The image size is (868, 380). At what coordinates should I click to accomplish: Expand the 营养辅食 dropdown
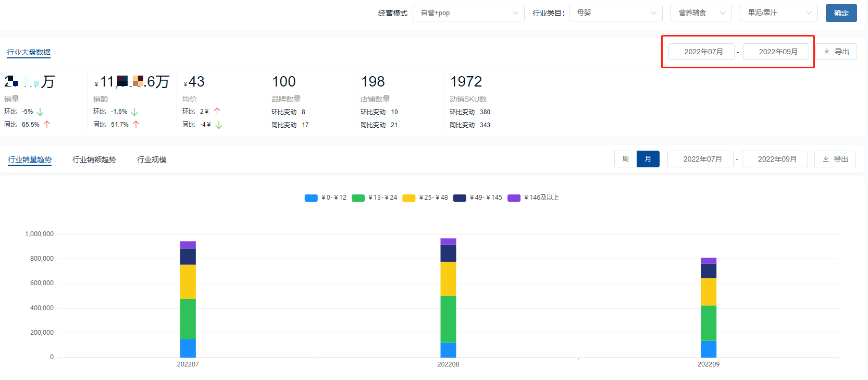click(x=701, y=13)
